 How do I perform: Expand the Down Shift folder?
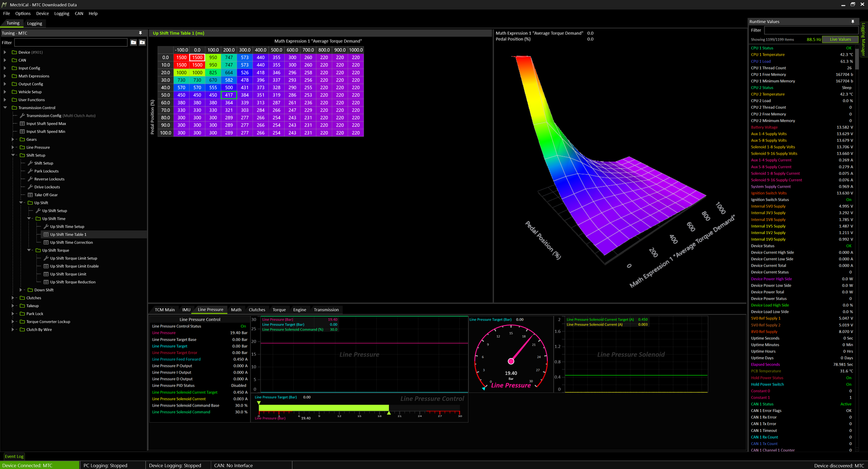click(x=21, y=290)
